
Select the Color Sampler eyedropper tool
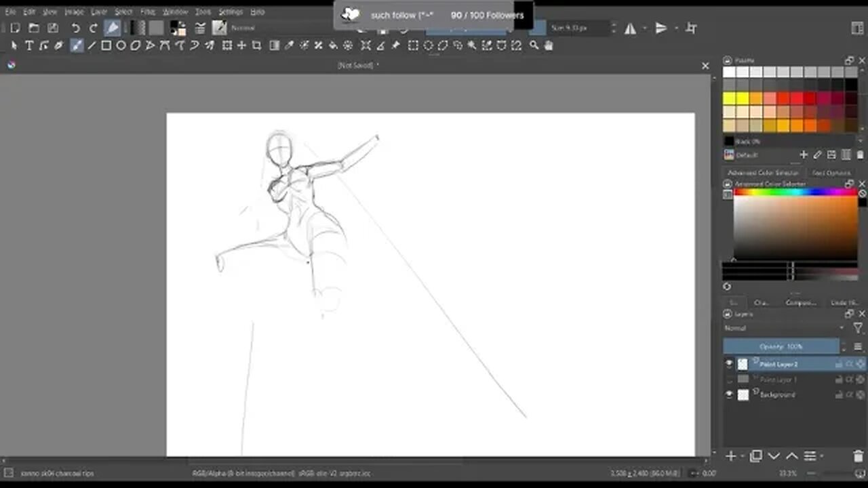tap(290, 45)
